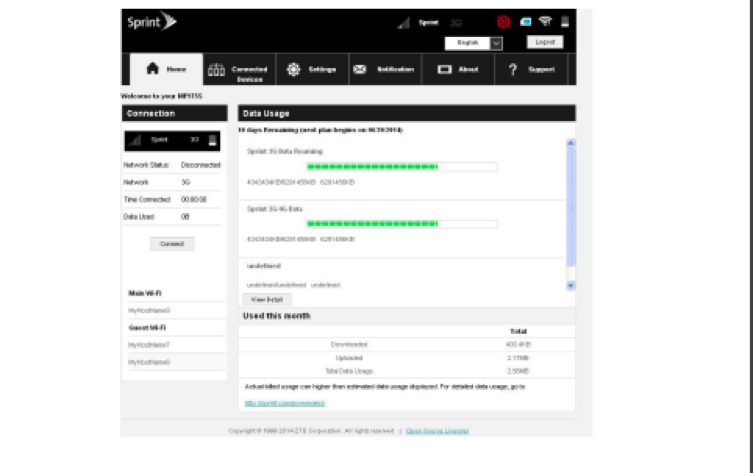Open the Connected Devices tab

click(238, 70)
